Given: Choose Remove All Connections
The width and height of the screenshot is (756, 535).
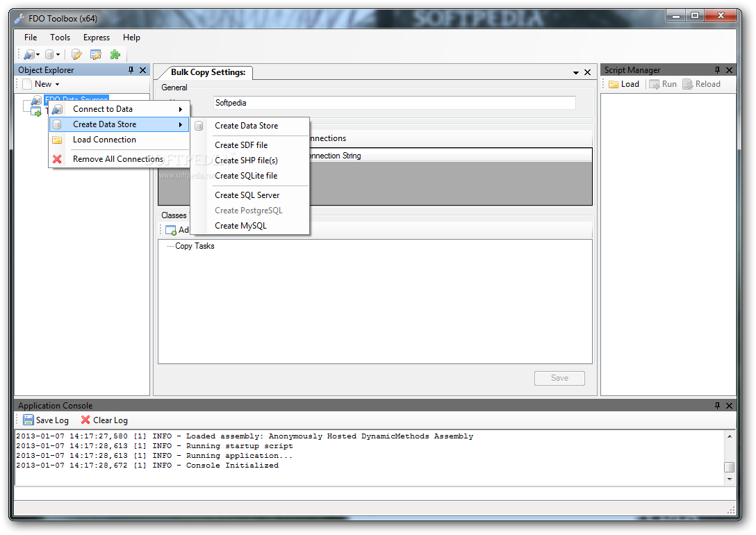Looking at the screenshot, I should (x=119, y=159).
